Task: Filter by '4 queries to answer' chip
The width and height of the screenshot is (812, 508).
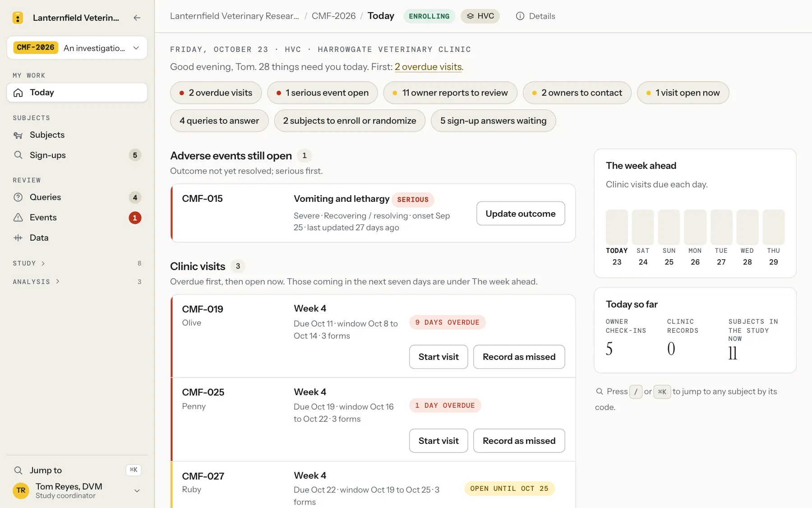Action: [x=219, y=121]
